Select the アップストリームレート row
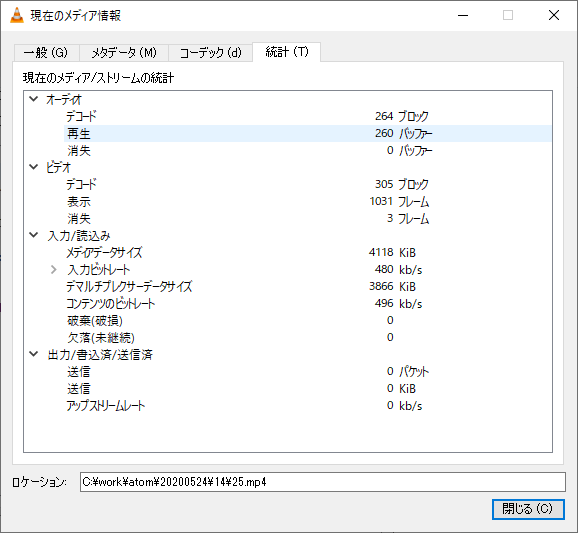578x533 pixels. pos(308,405)
